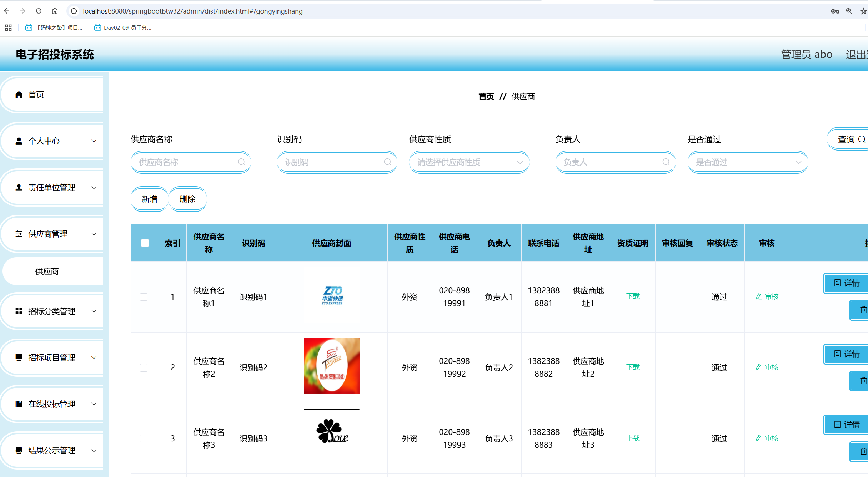
Task: Click the search icon in 供应商名称 field
Action: 241,162
